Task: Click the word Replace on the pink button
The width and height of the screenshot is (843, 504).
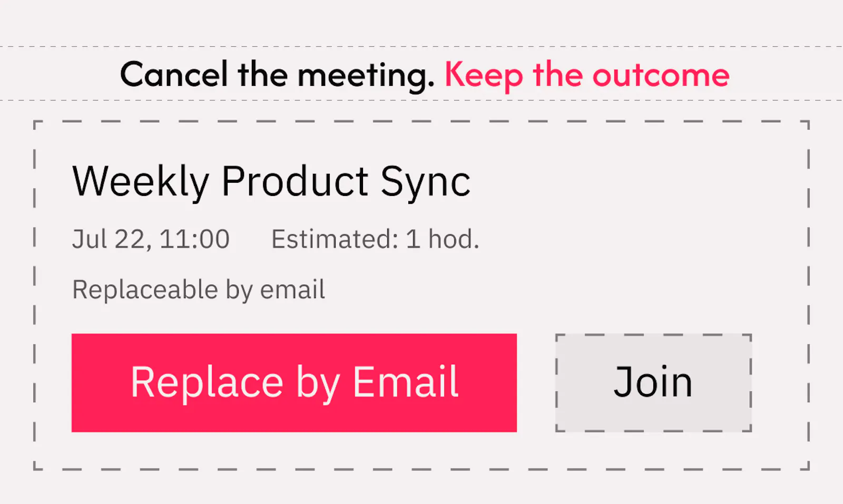Action: (207, 382)
